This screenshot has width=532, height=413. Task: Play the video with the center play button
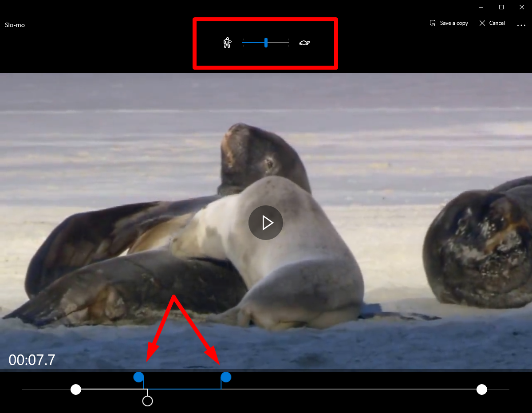pyautogui.click(x=266, y=223)
